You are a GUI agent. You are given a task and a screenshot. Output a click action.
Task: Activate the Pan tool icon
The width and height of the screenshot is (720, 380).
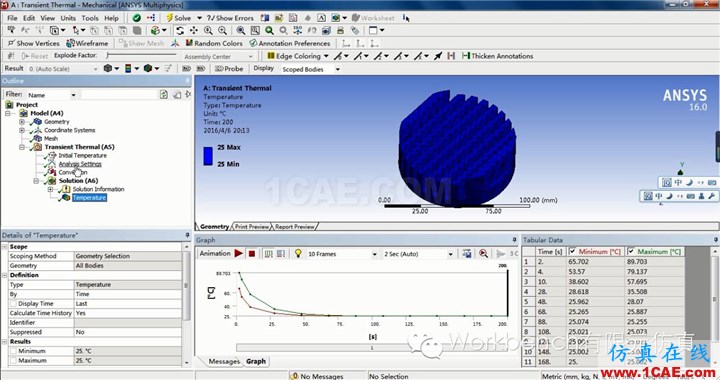pyautogui.click(x=194, y=30)
